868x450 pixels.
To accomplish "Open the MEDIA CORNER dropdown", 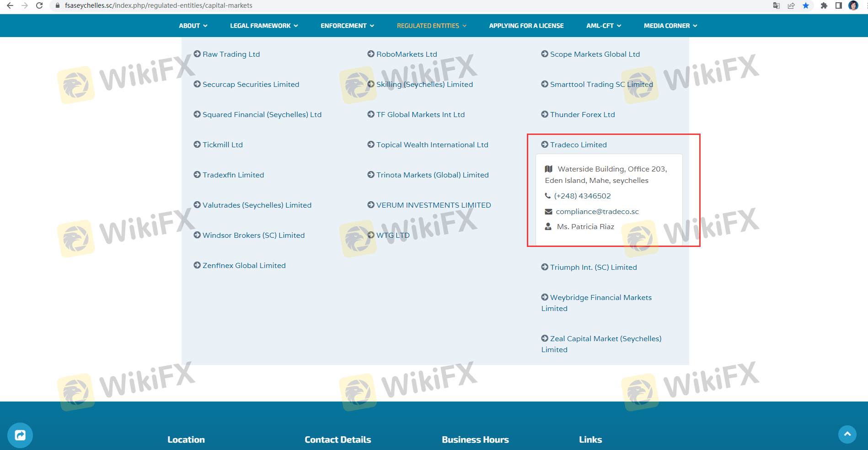I will coord(670,26).
